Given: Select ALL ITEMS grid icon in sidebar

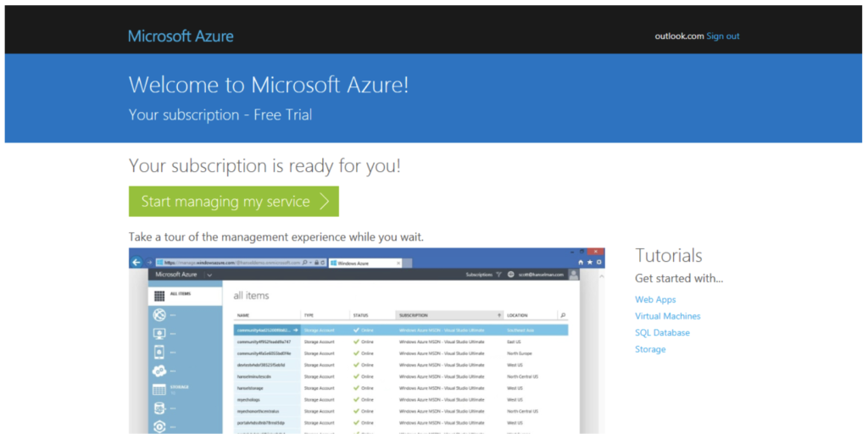Looking at the screenshot, I should pos(159,296).
